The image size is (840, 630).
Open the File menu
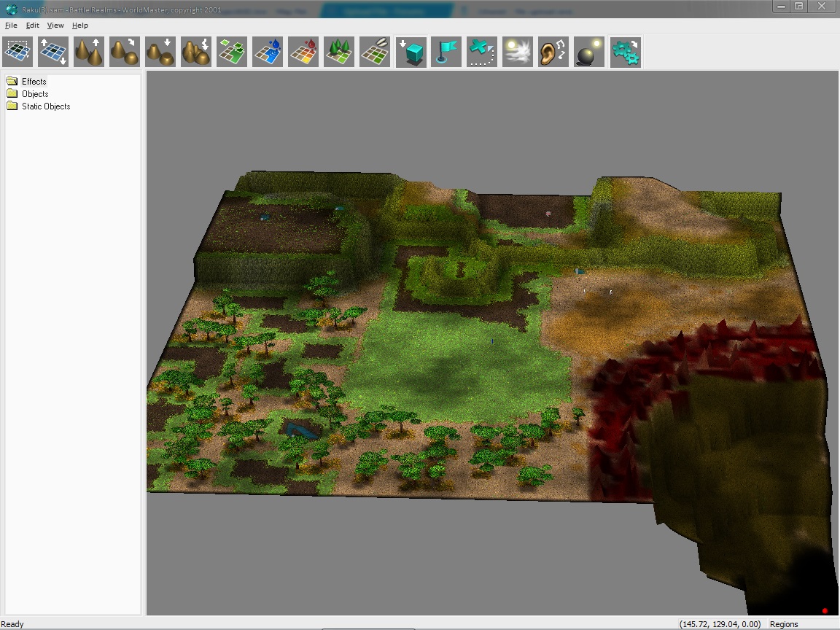pyautogui.click(x=11, y=26)
